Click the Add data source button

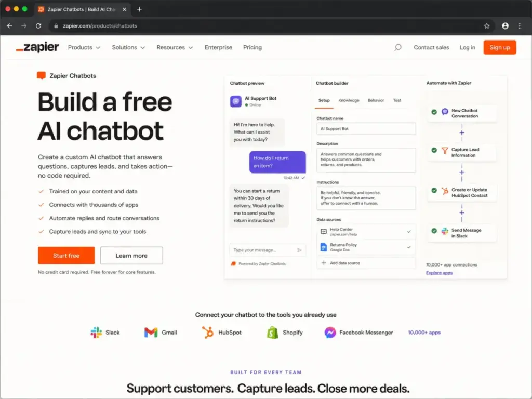[366, 263]
